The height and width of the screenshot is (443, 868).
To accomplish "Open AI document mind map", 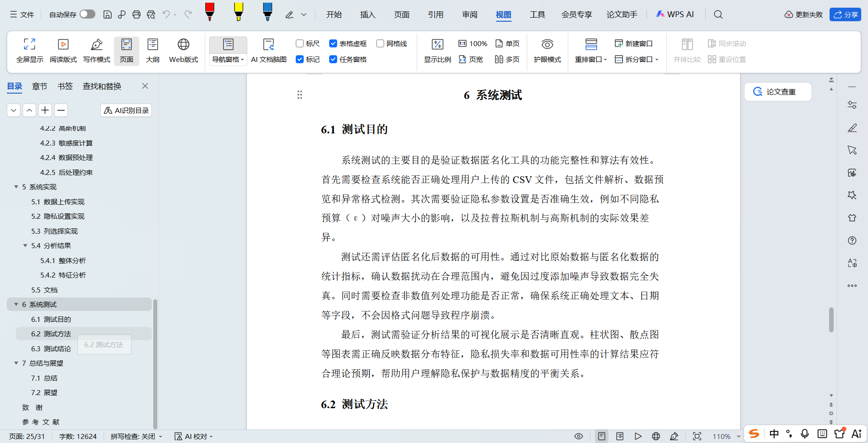I will 269,50.
